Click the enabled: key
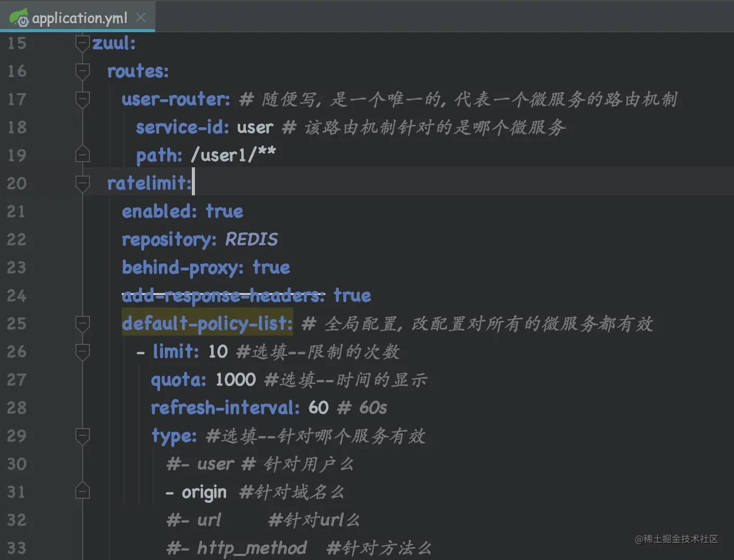This screenshot has height=560, width=734. (160, 211)
